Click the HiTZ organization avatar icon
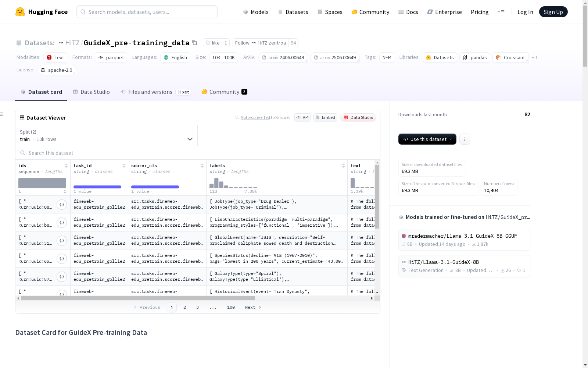This screenshot has height=368, width=588. [61, 43]
